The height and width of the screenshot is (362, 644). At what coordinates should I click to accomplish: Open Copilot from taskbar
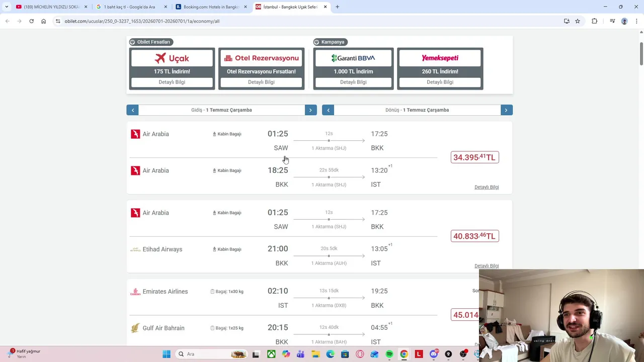pos(286,354)
